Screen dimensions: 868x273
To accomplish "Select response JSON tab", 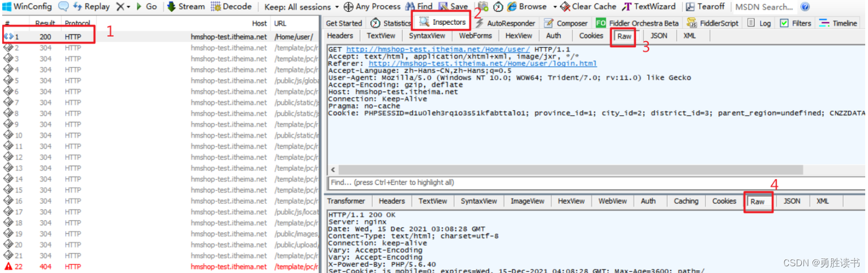I will click(x=792, y=201).
